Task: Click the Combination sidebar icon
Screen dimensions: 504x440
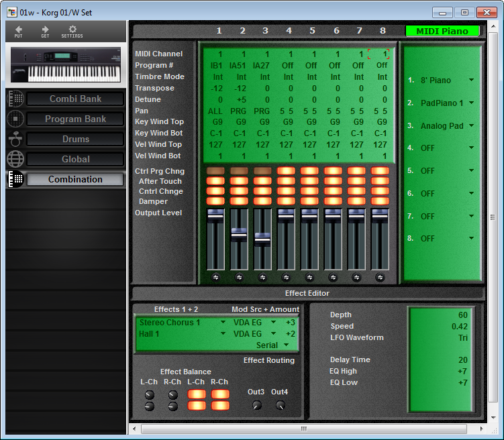Action: click(15, 179)
